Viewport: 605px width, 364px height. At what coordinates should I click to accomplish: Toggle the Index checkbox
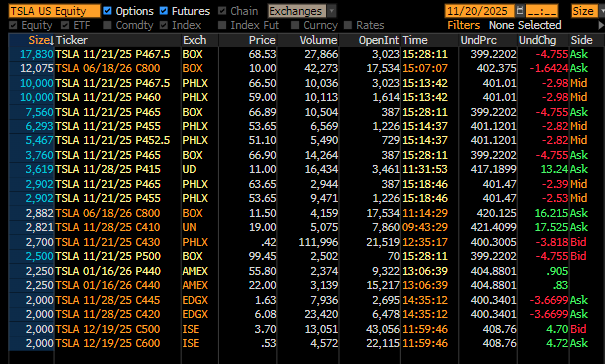click(164, 25)
